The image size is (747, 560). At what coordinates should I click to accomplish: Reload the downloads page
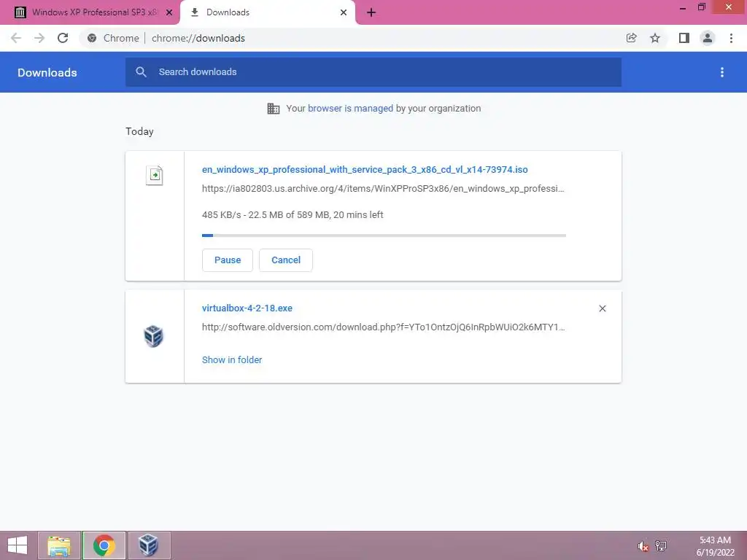(x=63, y=38)
